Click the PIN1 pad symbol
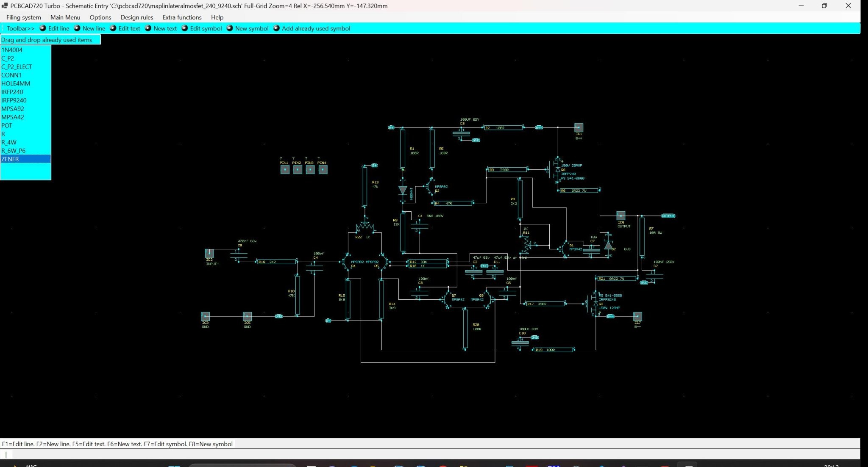 pos(285,170)
